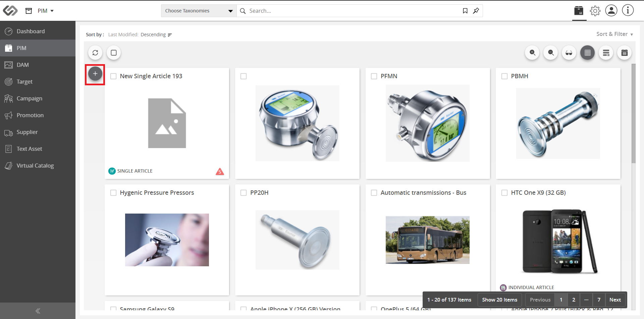Click the zoom out magnifier icon
644x319 pixels.
click(x=551, y=53)
